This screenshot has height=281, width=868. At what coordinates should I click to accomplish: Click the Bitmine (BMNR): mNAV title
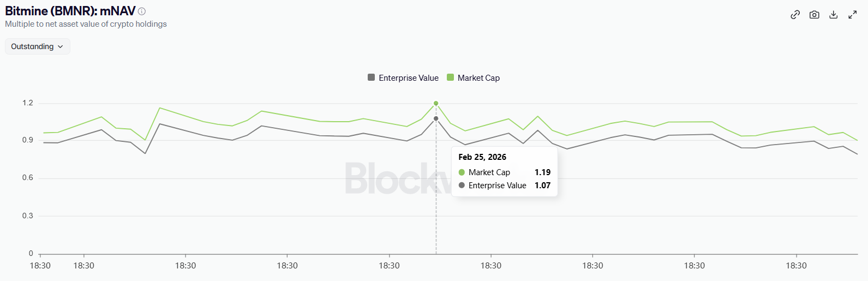(x=70, y=11)
